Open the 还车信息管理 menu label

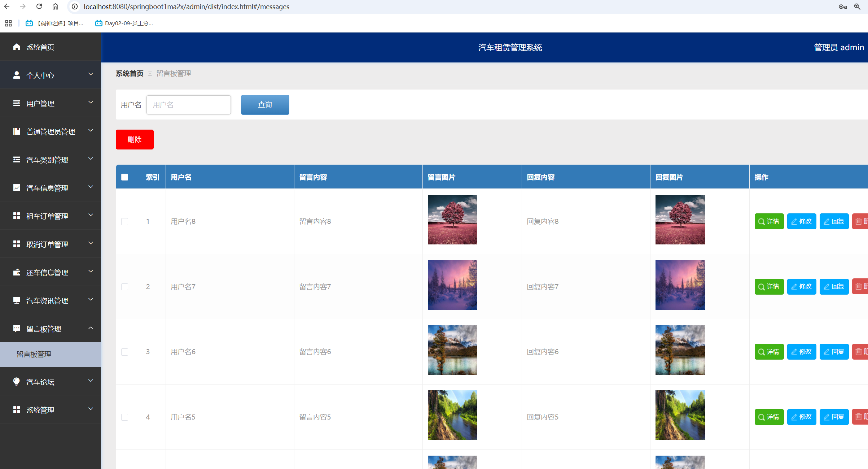click(x=47, y=272)
